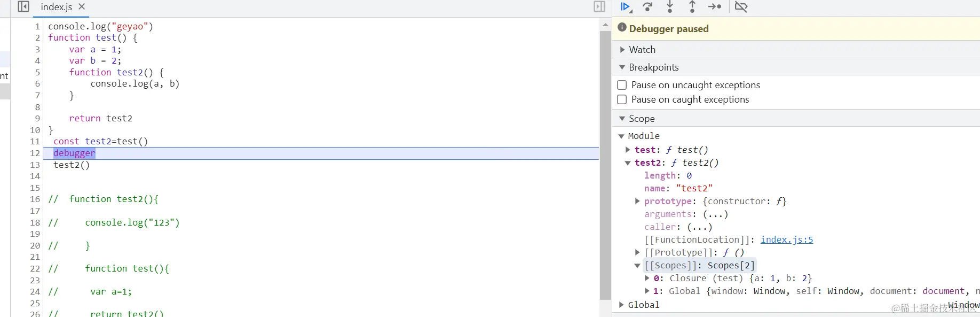Click the debugger statement on line 12
This screenshot has height=317, width=980.
(74, 153)
